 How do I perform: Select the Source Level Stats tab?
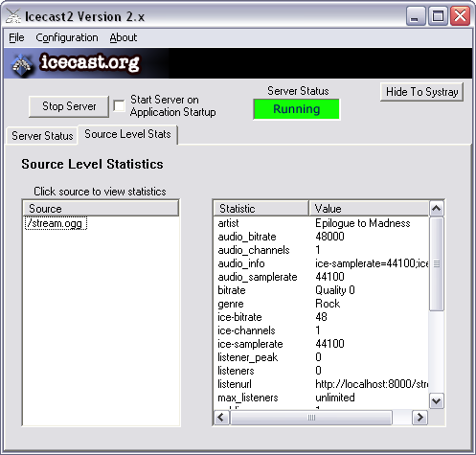coord(127,134)
